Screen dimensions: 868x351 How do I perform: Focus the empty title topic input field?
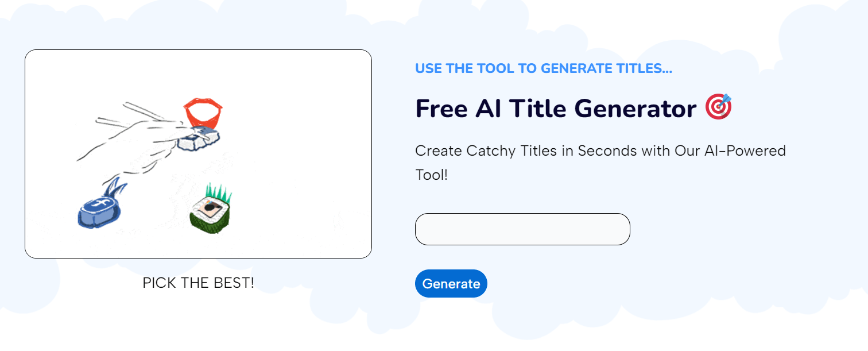click(x=522, y=229)
